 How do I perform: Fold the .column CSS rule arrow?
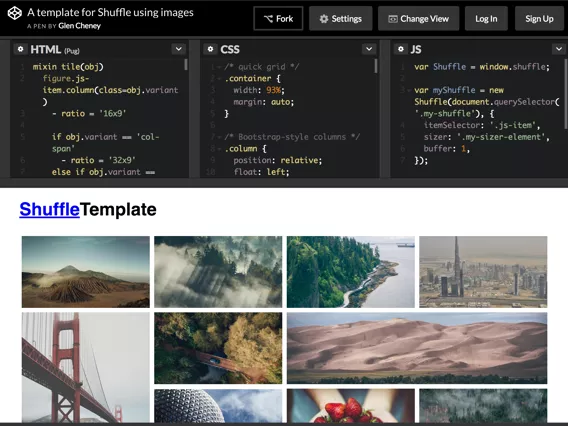(x=220, y=149)
